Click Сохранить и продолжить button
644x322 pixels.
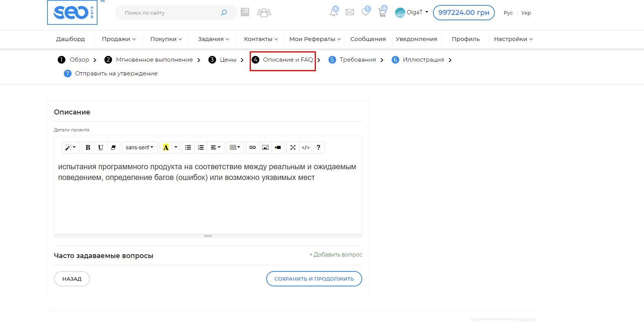click(314, 279)
